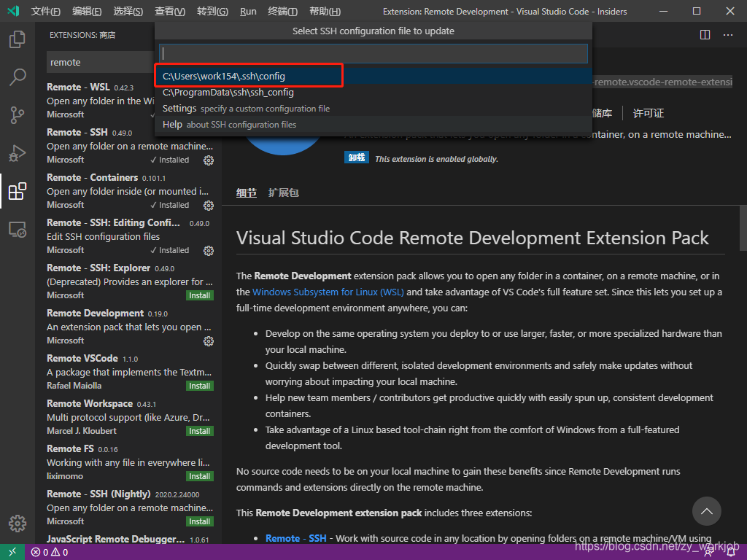Open the Search view icon
The image size is (747, 560).
(x=18, y=77)
